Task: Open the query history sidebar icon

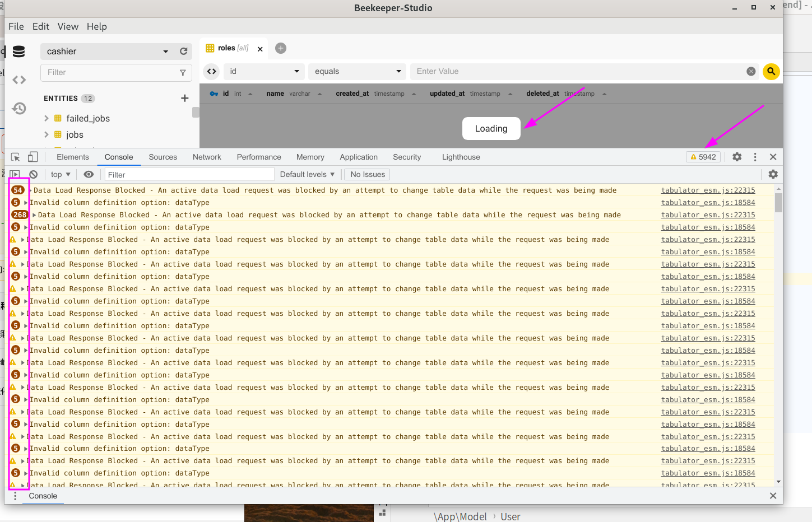Action: coord(19,108)
